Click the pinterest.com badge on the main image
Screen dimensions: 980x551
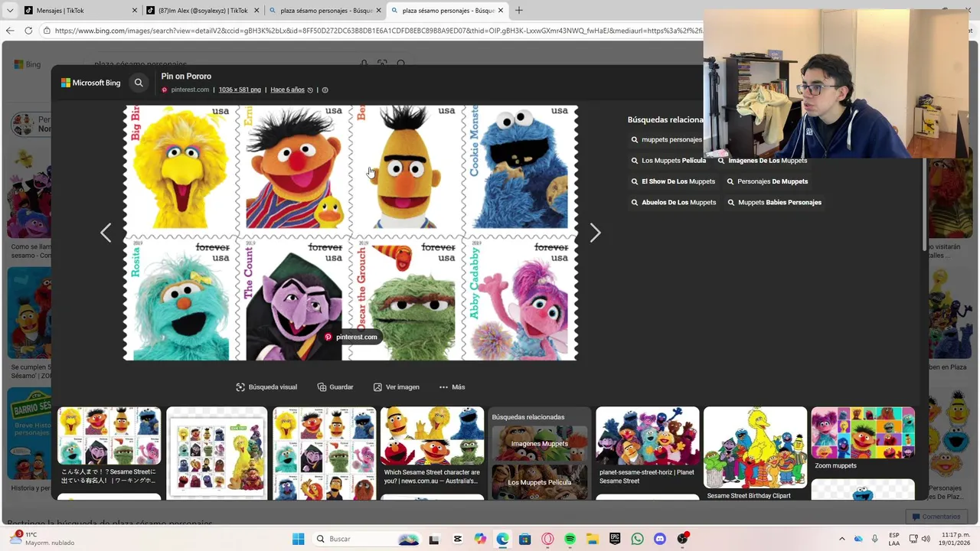[351, 337]
